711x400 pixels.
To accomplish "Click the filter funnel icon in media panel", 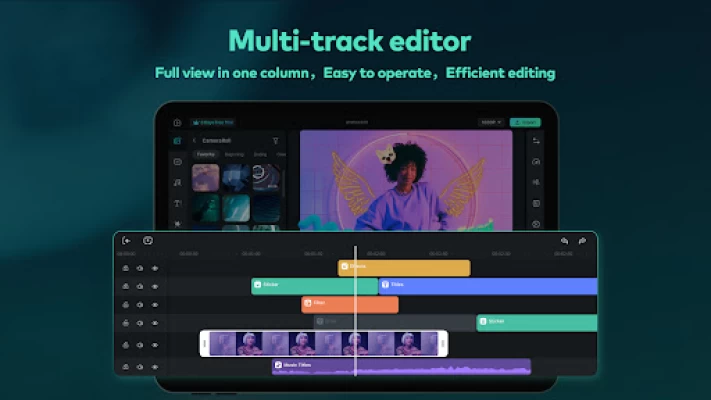I will (276, 141).
